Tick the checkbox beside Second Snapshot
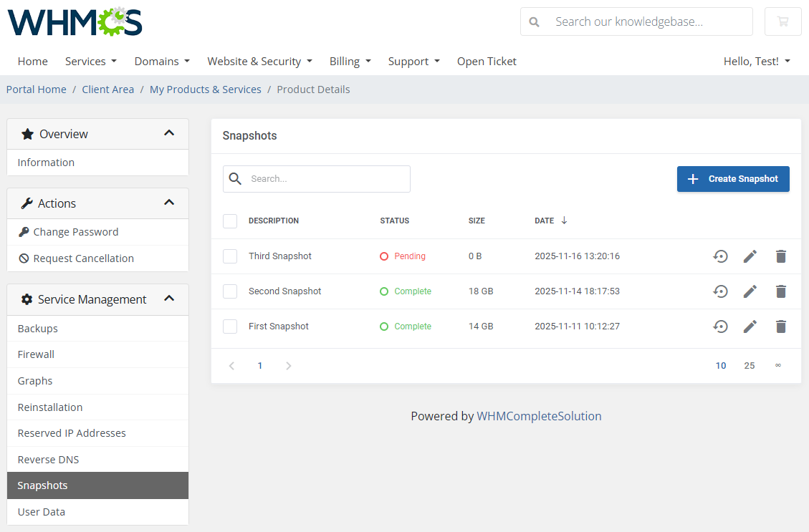 point(230,291)
